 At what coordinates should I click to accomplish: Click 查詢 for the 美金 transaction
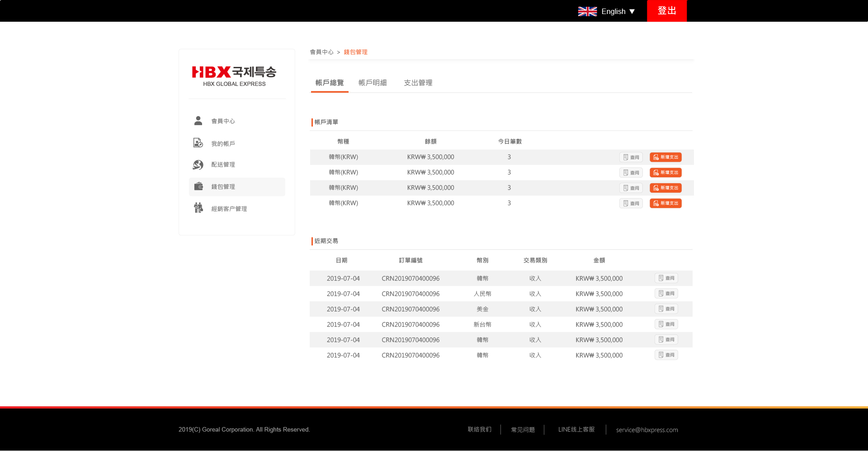pyautogui.click(x=666, y=309)
